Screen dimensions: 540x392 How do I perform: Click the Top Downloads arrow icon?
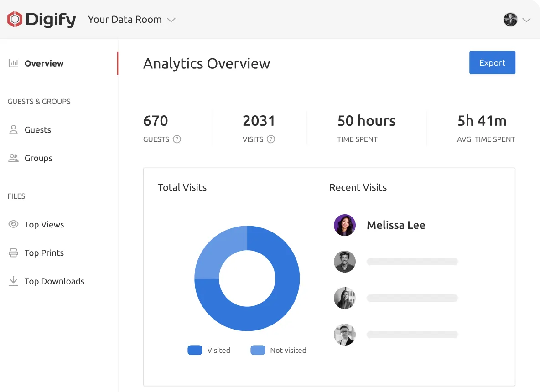[x=14, y=281]
